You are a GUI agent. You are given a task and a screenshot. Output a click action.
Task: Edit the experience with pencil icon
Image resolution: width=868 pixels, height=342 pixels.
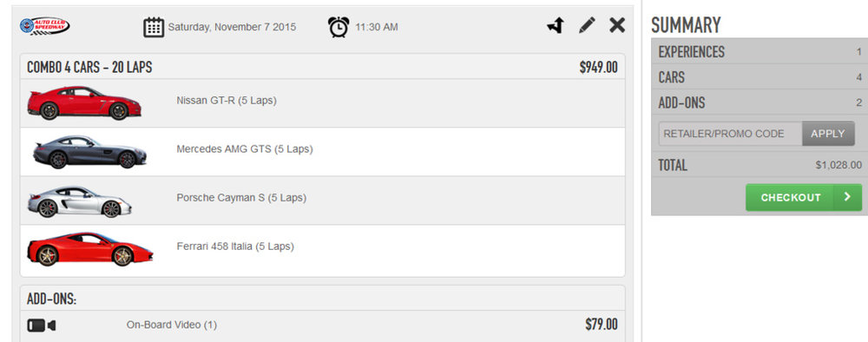tap(587, 25)
